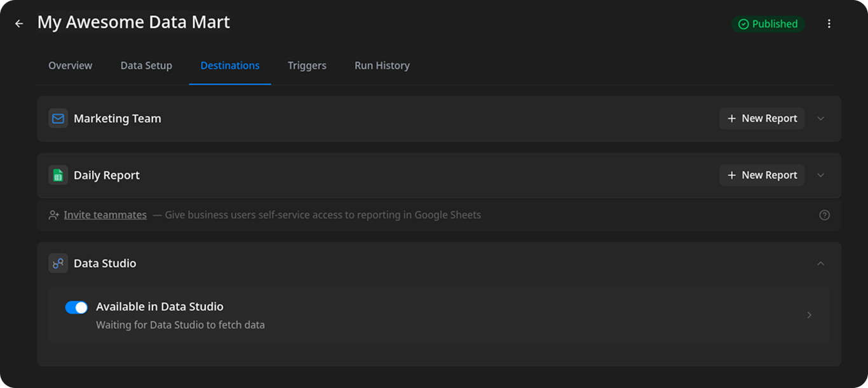The width and height of the screenshot is (868, 388).
Task: Click the 'Available in Data Studio' label
Action: point(159,307)
